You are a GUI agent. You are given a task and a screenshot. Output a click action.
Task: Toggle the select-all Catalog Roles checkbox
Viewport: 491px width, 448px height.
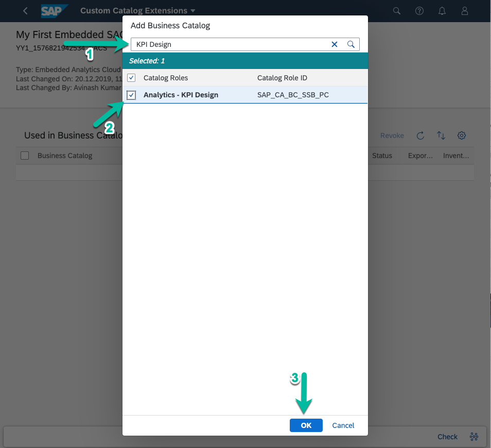(x=131, y=78)
